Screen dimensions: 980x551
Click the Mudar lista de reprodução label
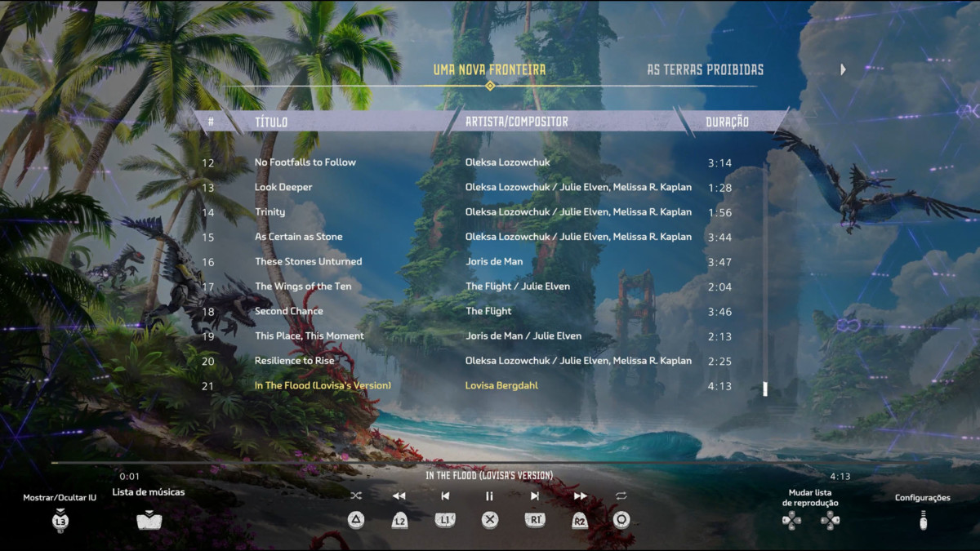811,497
